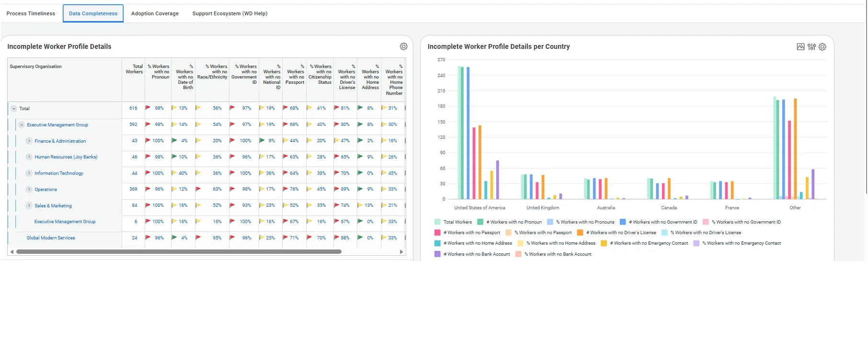Click Executive Management Group total 592
This screenshot has height=340, width=868.
pyautogui.click(x=133, y=125)
